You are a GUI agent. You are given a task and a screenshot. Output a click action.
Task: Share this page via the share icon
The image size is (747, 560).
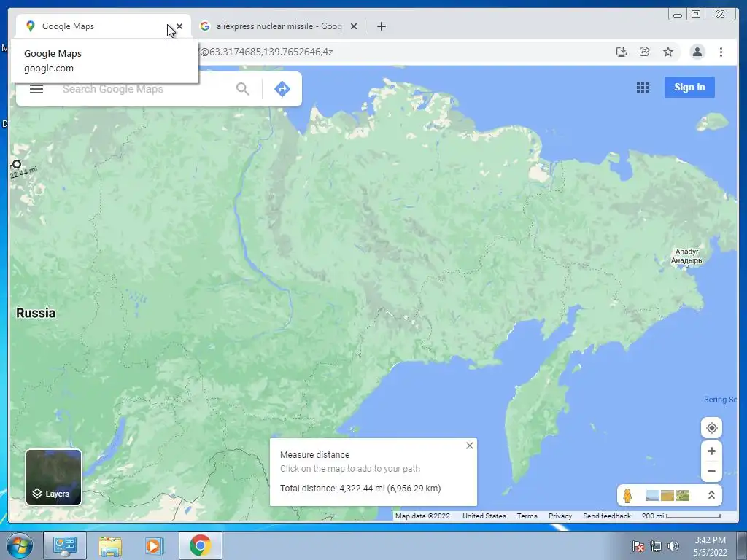(x=645, y=52)
